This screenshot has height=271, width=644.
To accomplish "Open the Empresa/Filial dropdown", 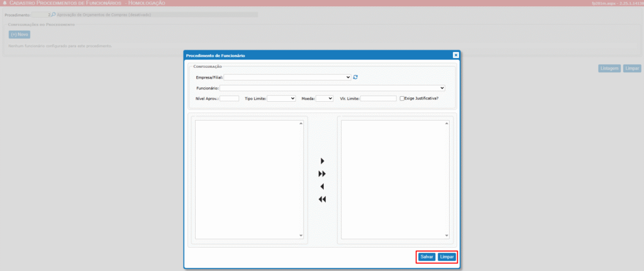I will click(x=287, y=77).
